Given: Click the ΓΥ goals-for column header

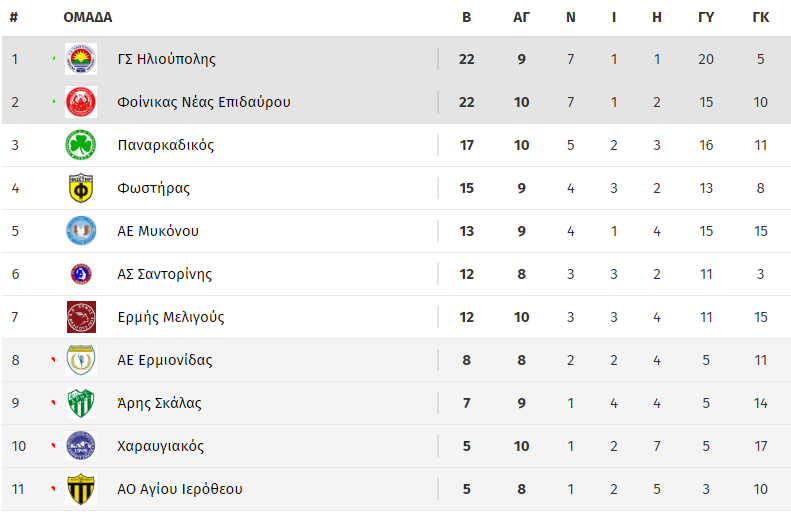Looking at the screenshot, I should (x=706, y=17).
